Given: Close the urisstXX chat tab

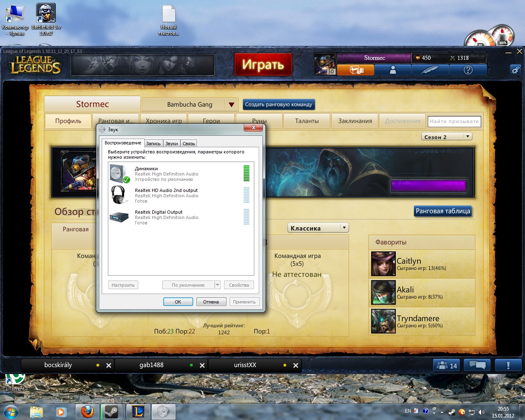Looking at the screenshot, I should click(296, 365).
